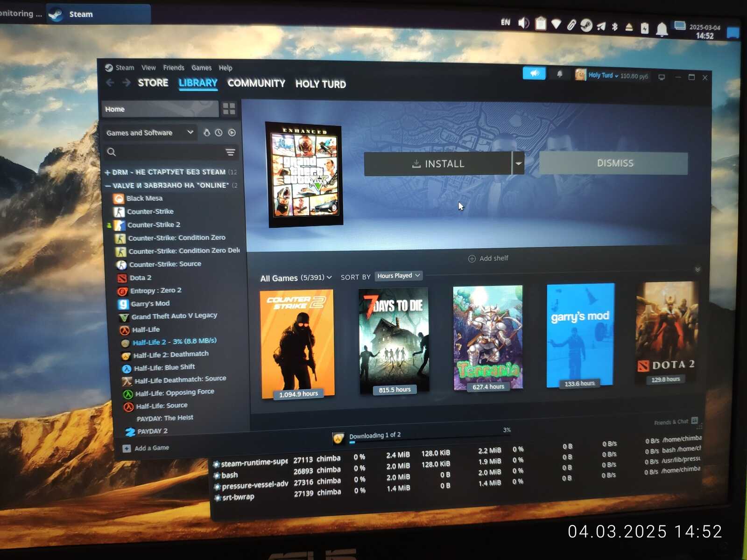The width and height of the screenshot is (747, 560).
Task: Select Black Mesa in the game list
Action: (x=144, y=198)
